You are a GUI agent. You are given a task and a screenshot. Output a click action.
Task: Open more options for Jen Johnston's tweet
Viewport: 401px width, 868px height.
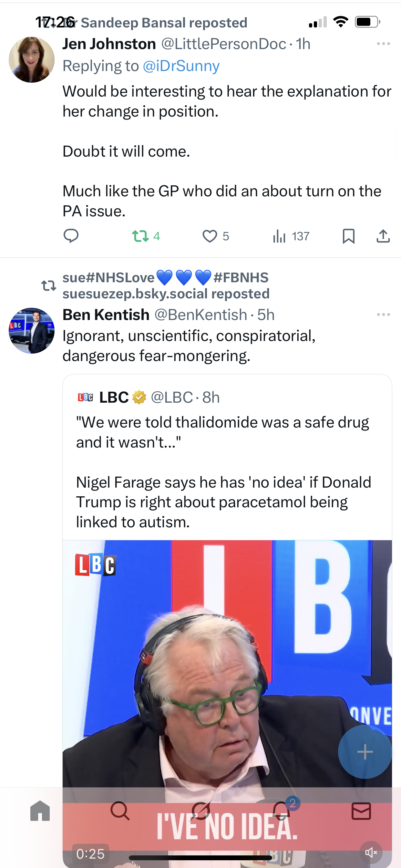[x=384, y=44]
